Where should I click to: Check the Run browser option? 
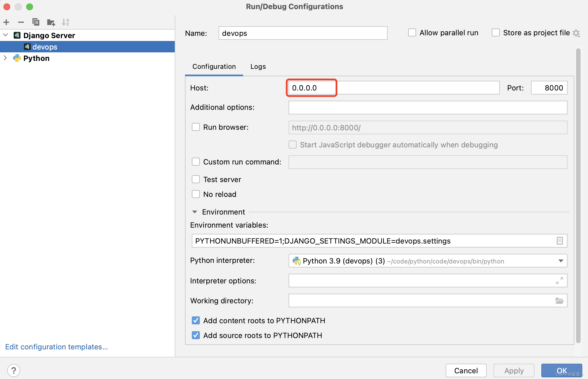click(196, 127)
